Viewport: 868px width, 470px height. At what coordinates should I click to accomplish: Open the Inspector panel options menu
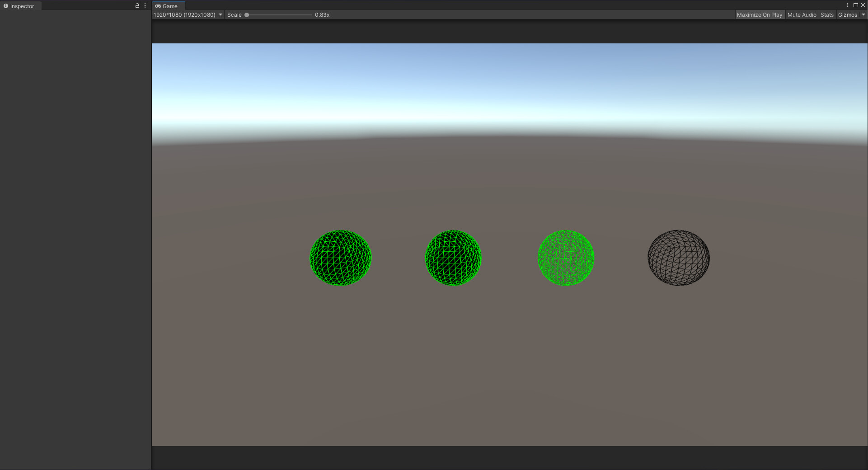tap(145, 5)
